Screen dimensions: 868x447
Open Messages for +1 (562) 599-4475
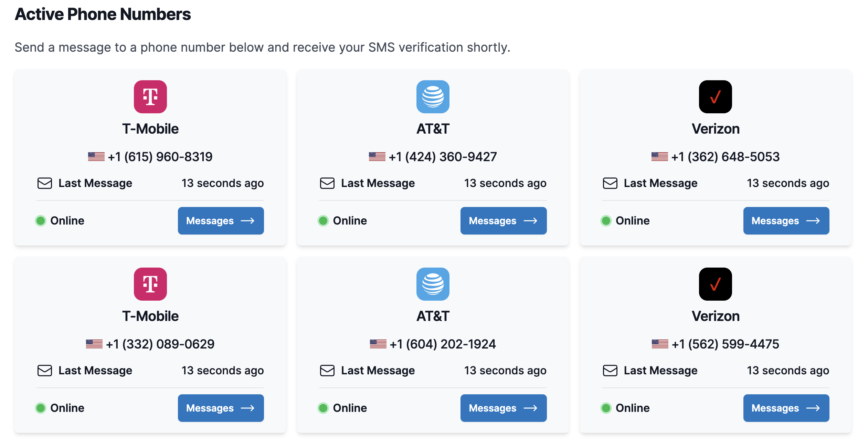pos(786,408)
